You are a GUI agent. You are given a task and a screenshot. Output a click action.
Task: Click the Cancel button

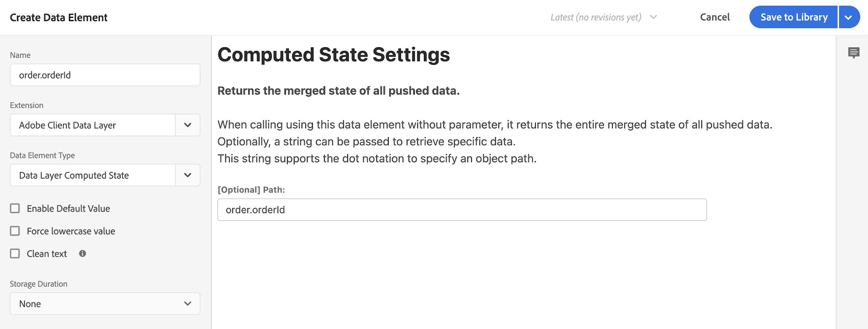(x=715, y=17)
